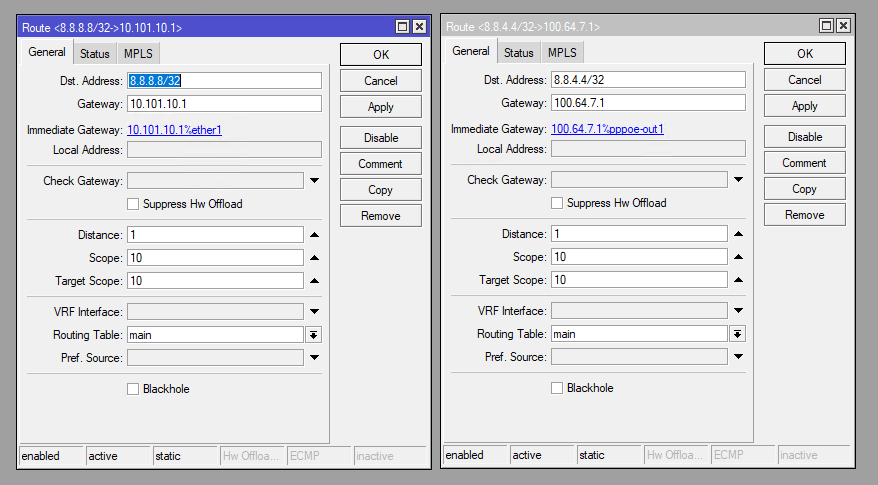Close the 8.8.8.8/32 route window
The height and width of the screenshot is (485, 878).
pyautogui.click(x=419, y=26)
